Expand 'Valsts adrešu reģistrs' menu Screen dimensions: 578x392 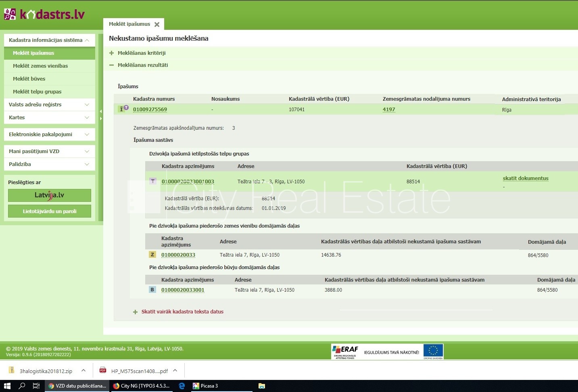[x=49, y=104]
